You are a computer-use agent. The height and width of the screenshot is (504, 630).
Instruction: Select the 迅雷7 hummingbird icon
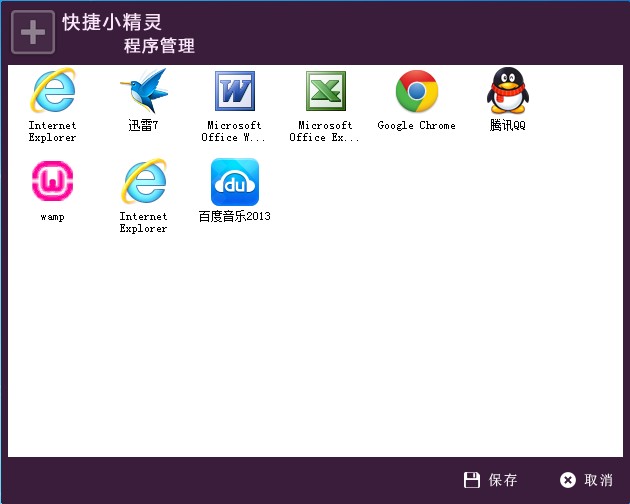pos(143,92)
